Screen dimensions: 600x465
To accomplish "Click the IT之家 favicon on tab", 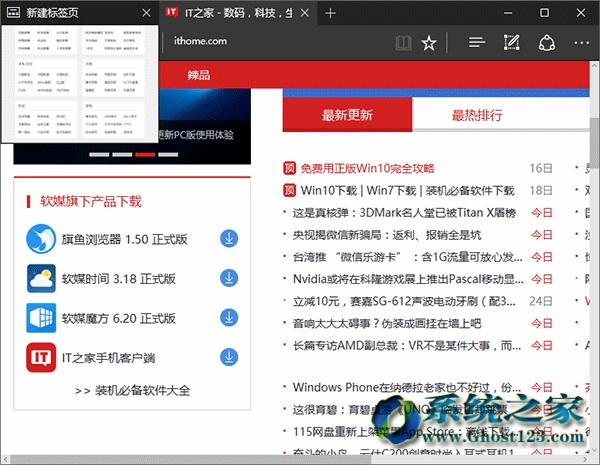I will pos(171,13).
